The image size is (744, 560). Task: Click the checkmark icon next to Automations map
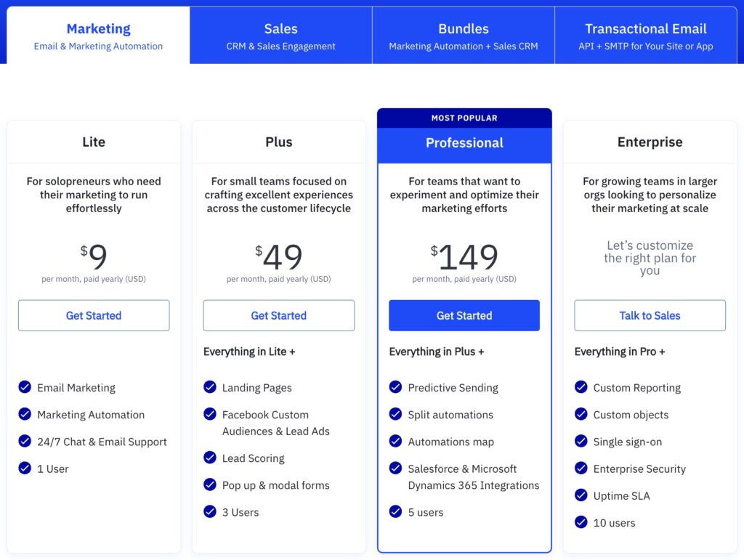tap(395, 441)
